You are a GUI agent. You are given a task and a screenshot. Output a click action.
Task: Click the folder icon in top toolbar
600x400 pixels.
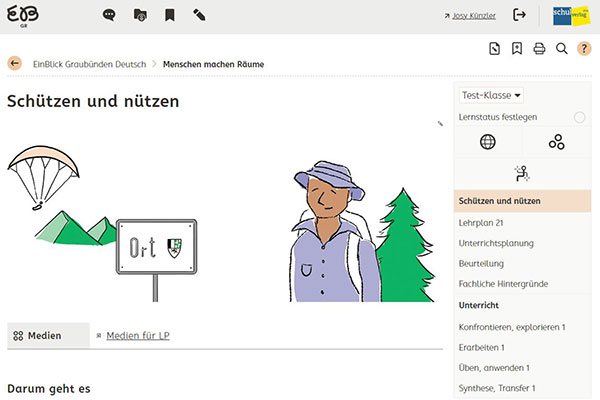pos(139,15)
